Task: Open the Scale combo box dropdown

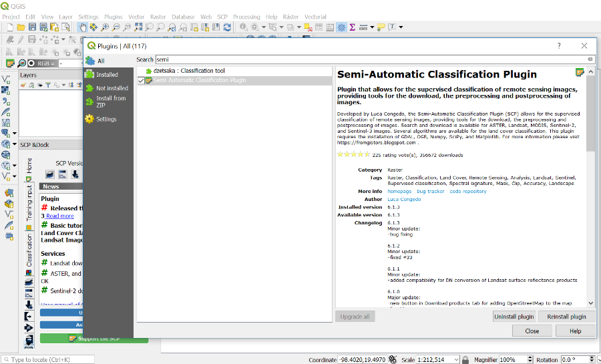Action: (x=456, y=359)
